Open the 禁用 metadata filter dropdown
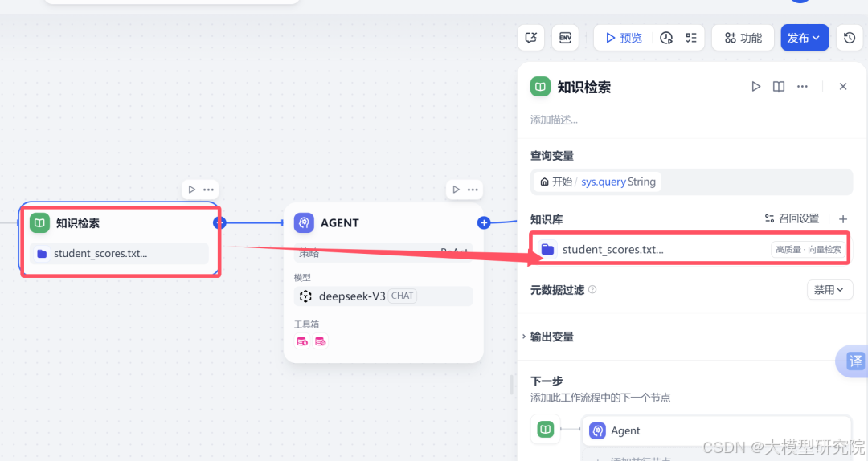Image resolution: width=868 pixels, height=461 pixels. pyautogui.click(x=829, y=290)
